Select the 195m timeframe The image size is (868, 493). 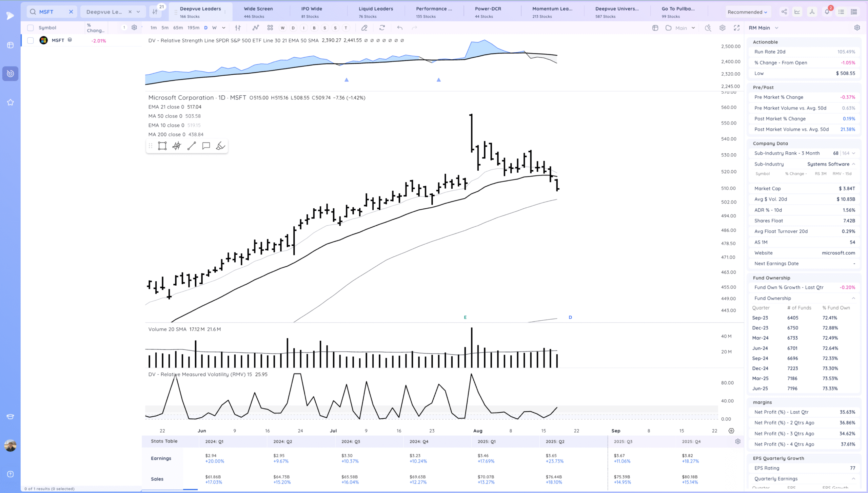pos(194,28)
